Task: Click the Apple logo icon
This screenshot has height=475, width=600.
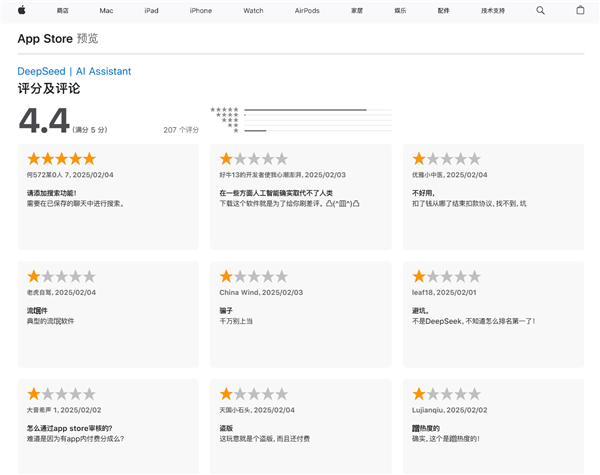Action: (22, 10)
